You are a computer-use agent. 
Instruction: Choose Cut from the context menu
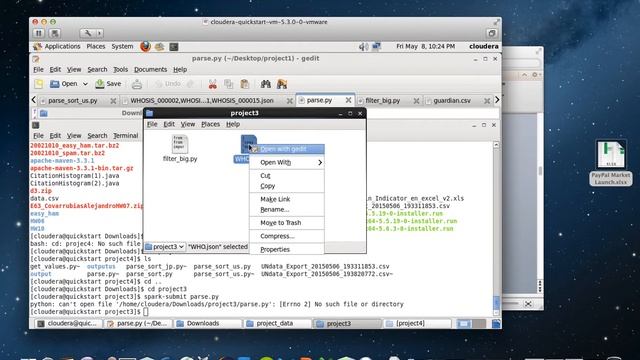(287, 176)
